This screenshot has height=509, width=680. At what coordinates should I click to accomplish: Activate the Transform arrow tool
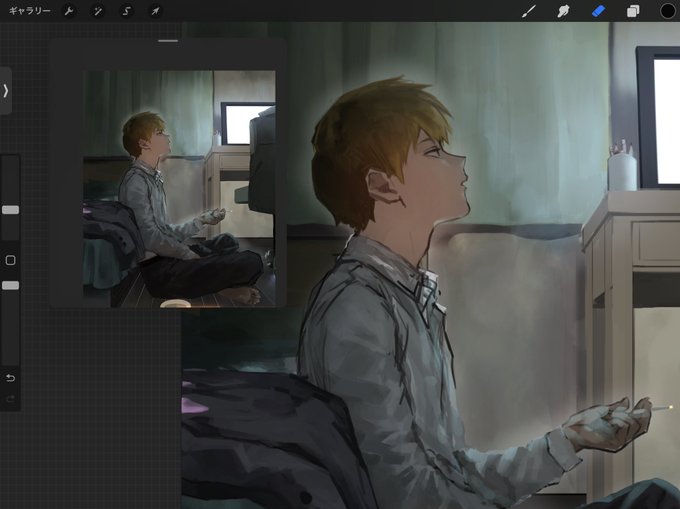coord(155,11)
